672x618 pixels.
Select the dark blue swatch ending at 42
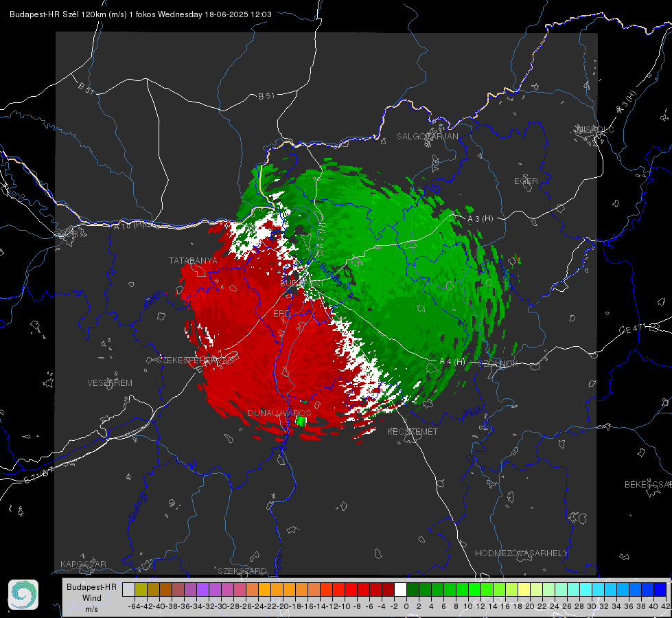[660, 589]
